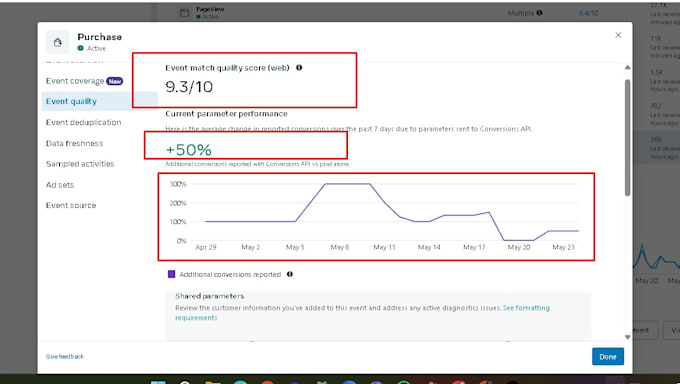The height and width of the screenshot is (384, 680).
Task: Click PageView event icon in background window
Action: [x=184, y=13]
